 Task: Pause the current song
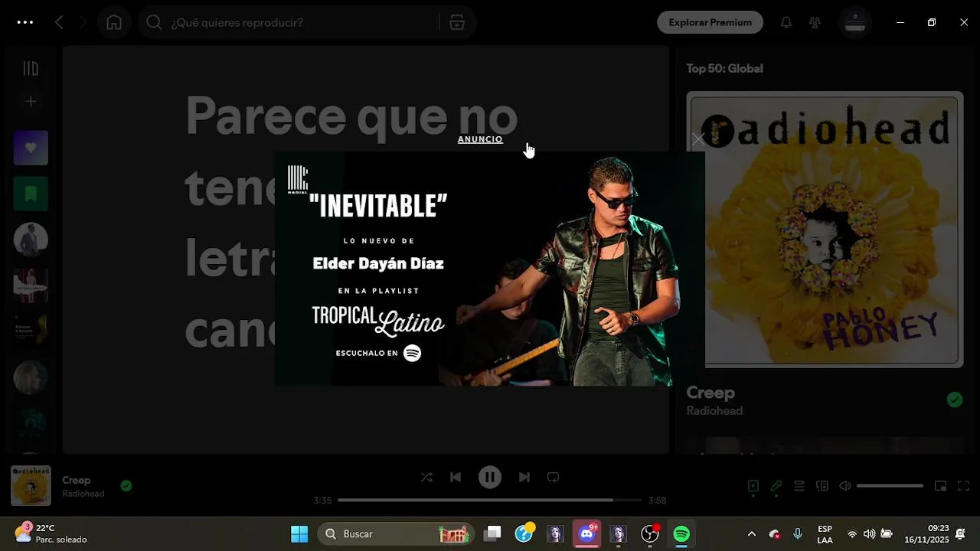coord(490,477)
